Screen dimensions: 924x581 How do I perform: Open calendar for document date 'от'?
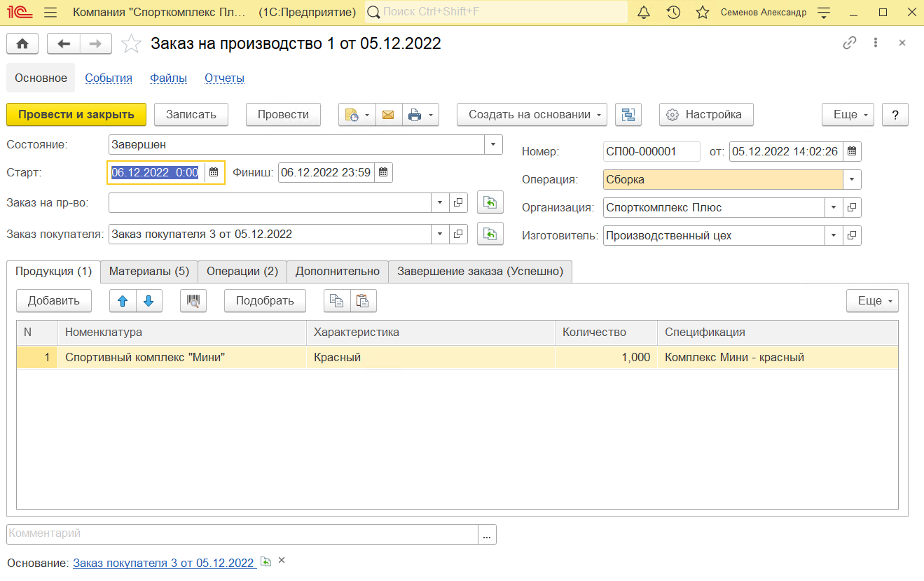(852, 151)
